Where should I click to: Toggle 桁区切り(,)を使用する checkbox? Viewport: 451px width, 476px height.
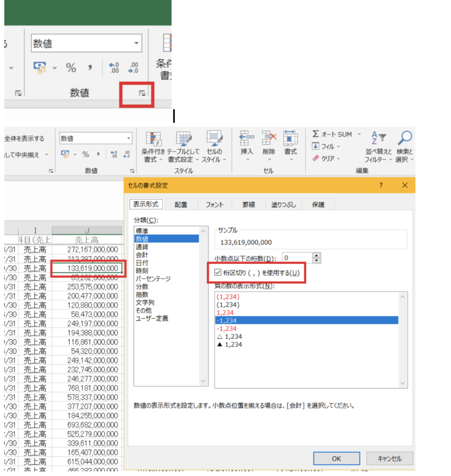point(218,272)
